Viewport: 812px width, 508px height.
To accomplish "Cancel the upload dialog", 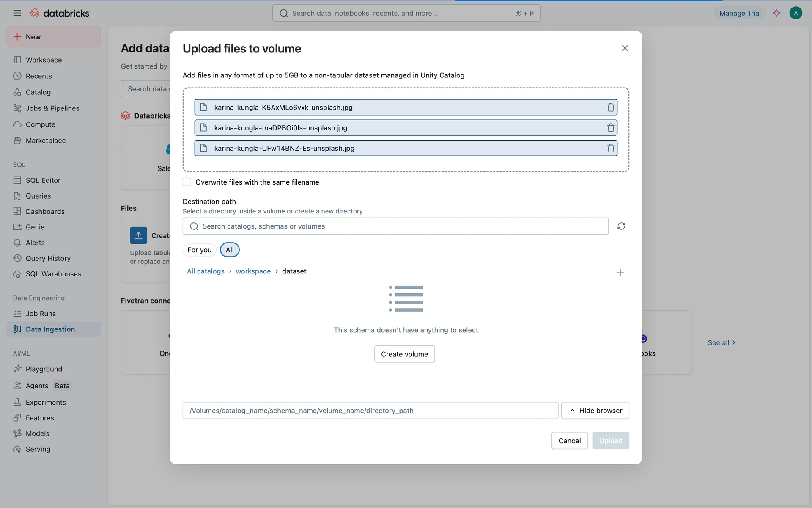I will (569, 441).
